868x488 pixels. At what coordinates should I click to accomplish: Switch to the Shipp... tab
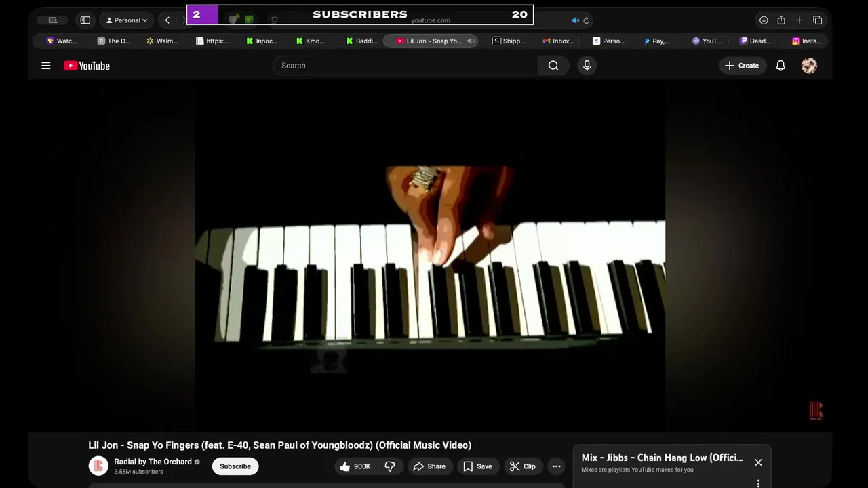coord(509,41)
